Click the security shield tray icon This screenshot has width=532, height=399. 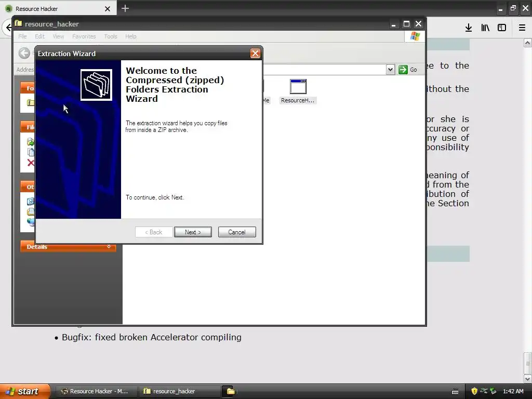(474, 391)
